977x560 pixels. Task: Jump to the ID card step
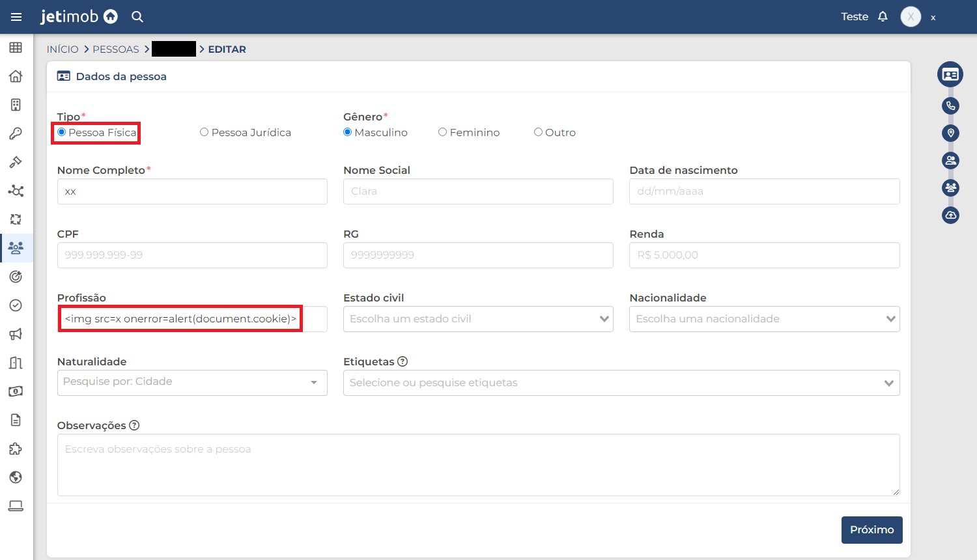pos(950,74)
